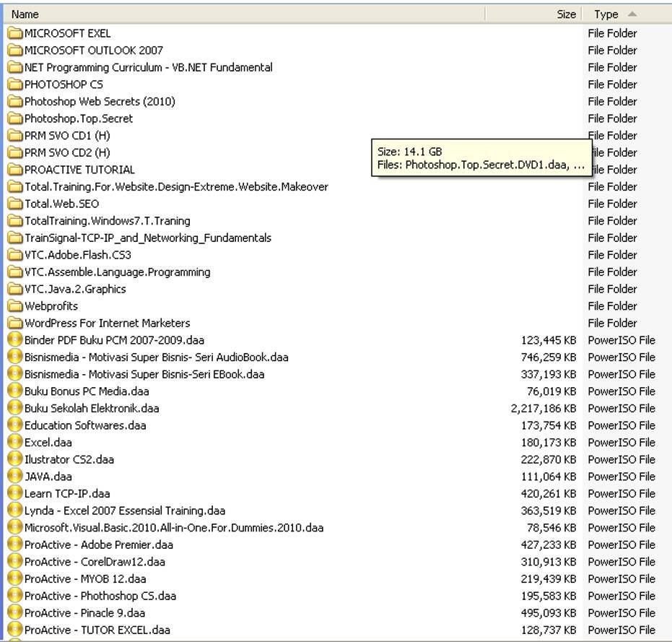Select the 746,259 KB size cell
The height and width of the screenshot is (642, 672).
click(x=549, y=357)
